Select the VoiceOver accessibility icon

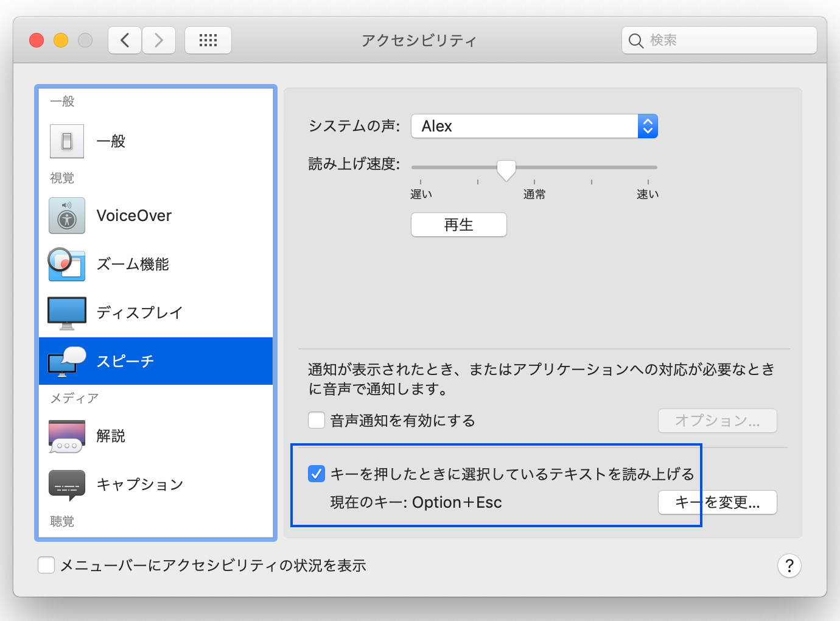(67, 216)
